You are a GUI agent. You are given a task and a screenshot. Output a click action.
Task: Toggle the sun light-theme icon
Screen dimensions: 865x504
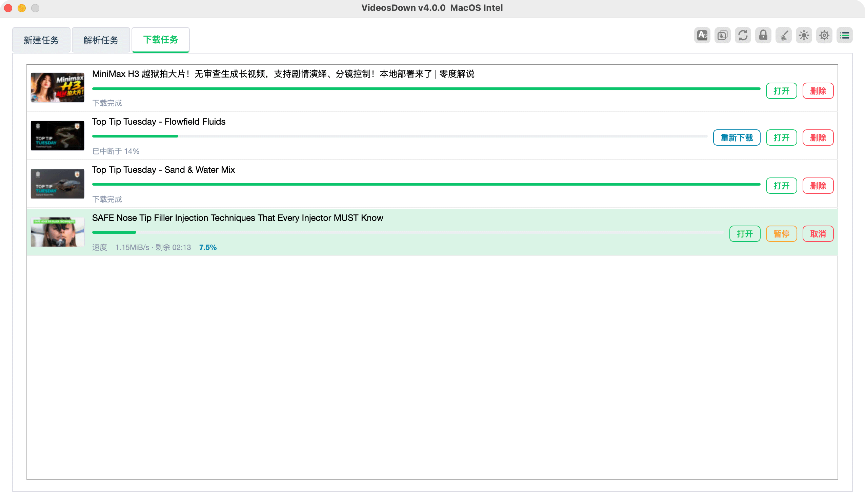pos(804,35)
